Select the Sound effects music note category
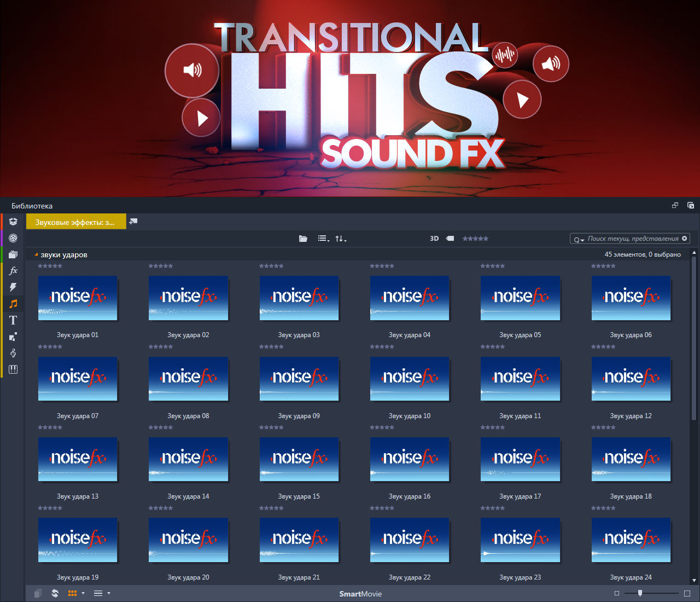 [13, 304]
